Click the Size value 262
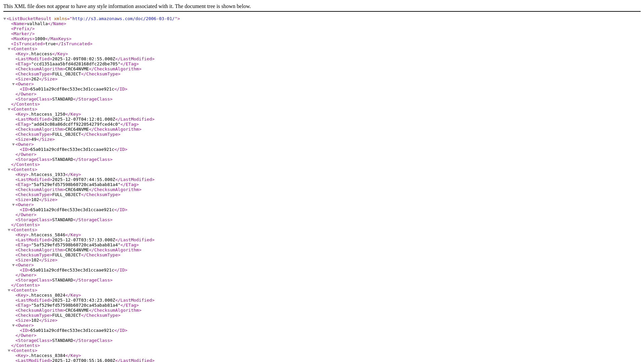Image resolution: width=644 pixels, height=362 pixels. 35,79
